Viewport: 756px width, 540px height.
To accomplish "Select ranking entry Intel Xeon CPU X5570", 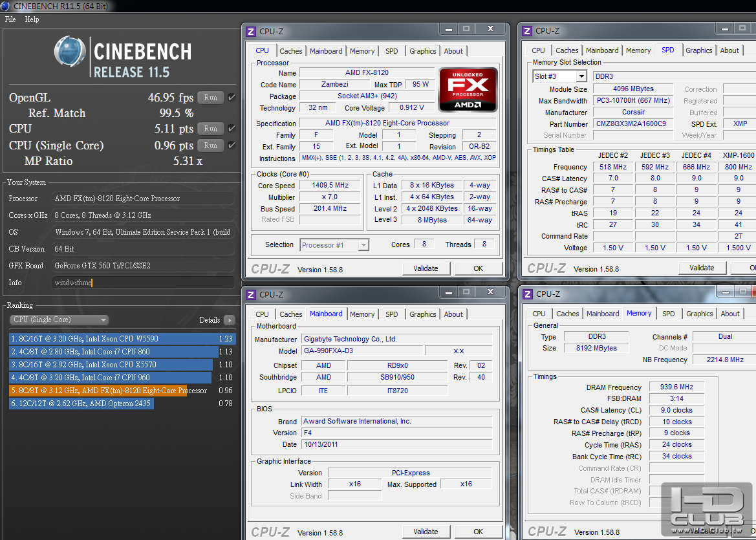I will [x=122, y=365].
